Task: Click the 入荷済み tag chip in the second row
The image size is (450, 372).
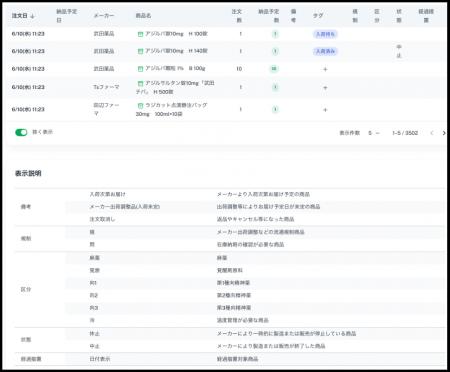Action: [325, 51]
